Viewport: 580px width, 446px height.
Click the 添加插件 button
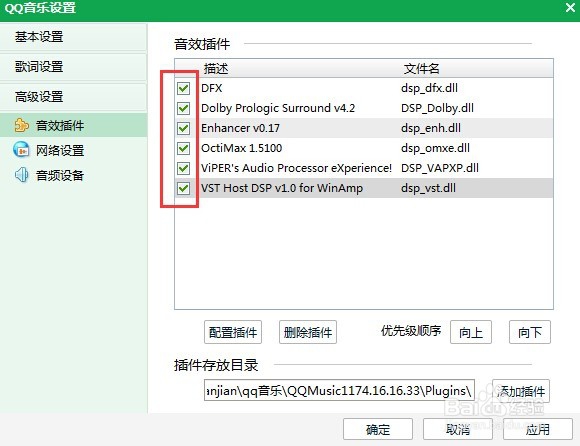[521, 391]
